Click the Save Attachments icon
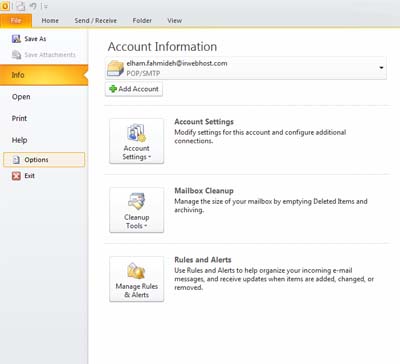The image size is (400, 364). 16,55
